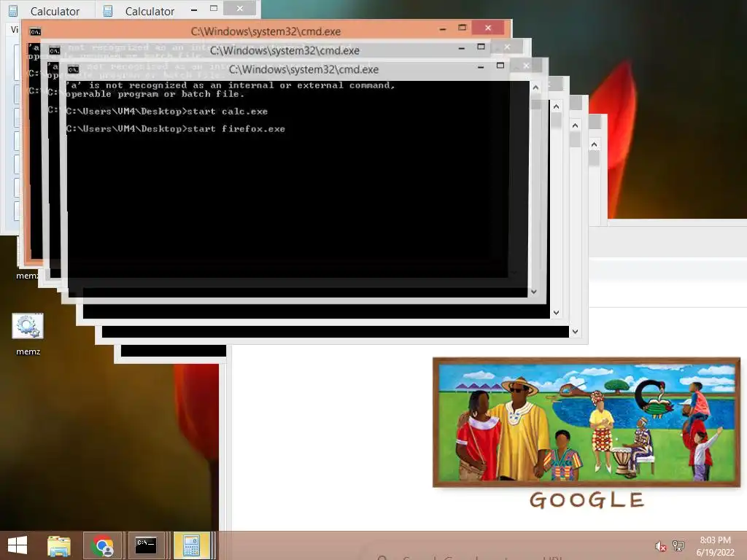Click the second Calculator window title icon

click(x=108, y=10)
